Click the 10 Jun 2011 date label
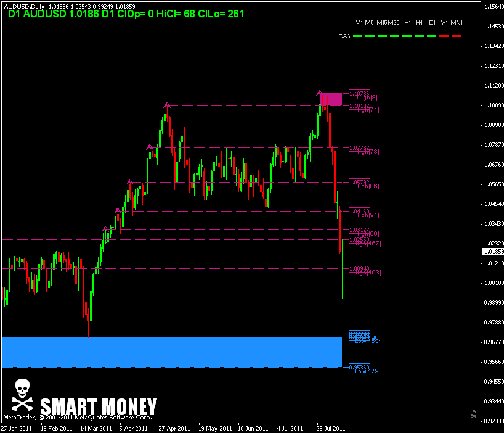 [253, 428]
